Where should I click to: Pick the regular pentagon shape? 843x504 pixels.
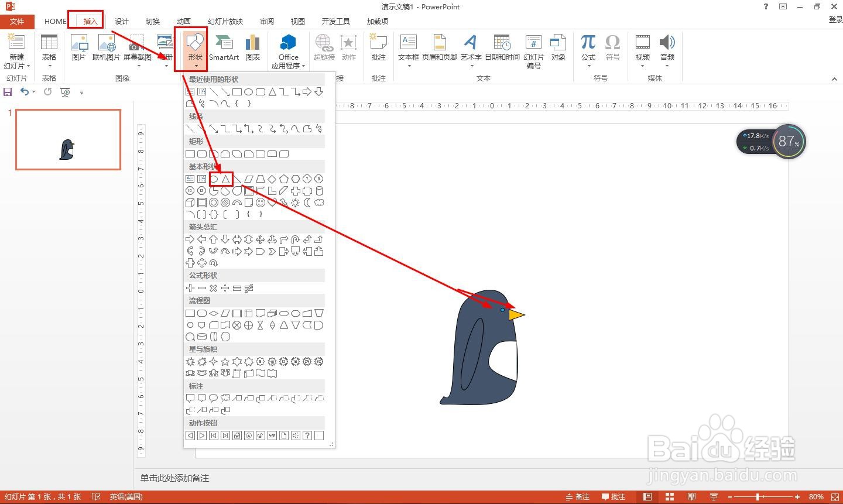pos(284,179)
